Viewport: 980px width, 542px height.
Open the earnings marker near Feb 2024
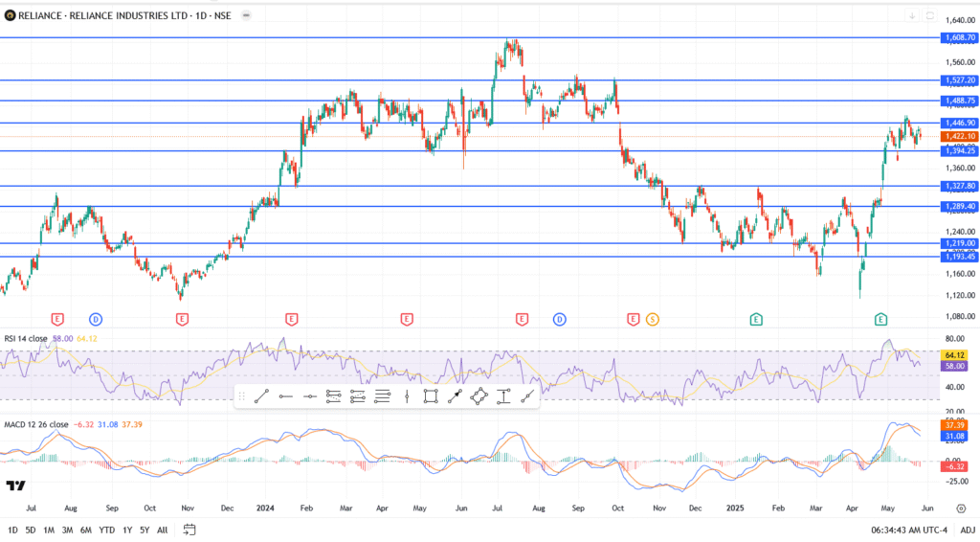tap(291, 320)
